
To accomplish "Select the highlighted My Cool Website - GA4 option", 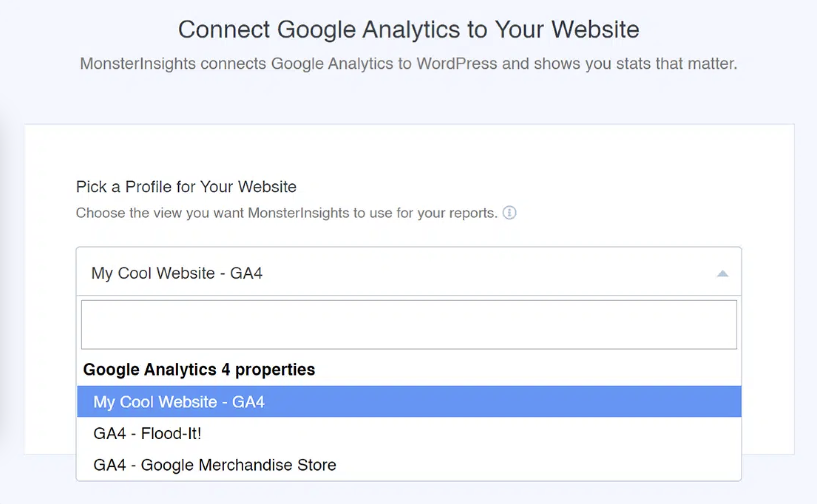I will [179, 401].
